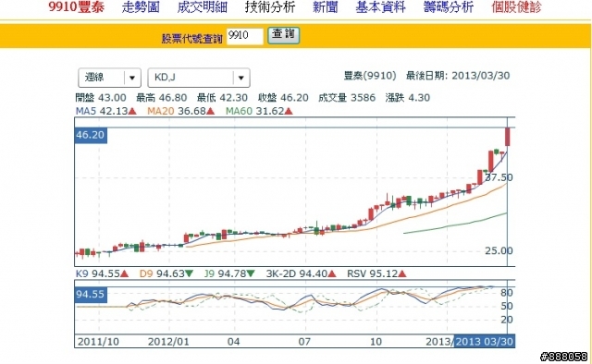Click the 2013 03/30 date marker
This screenshot has height=364, width=592.
[485, 342]
